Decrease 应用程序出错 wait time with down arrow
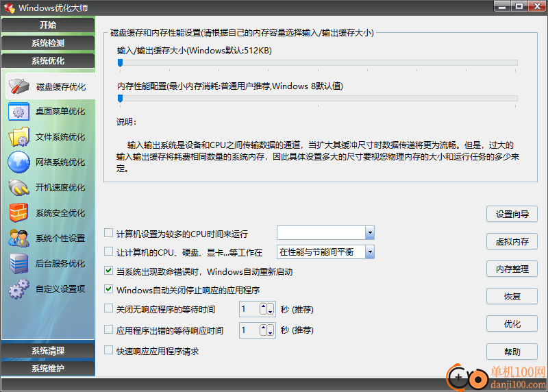 pos(270,330)
